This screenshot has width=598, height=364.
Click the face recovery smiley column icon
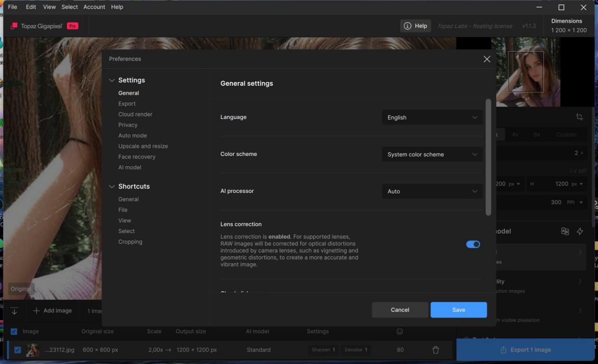(x=399, y=331)
